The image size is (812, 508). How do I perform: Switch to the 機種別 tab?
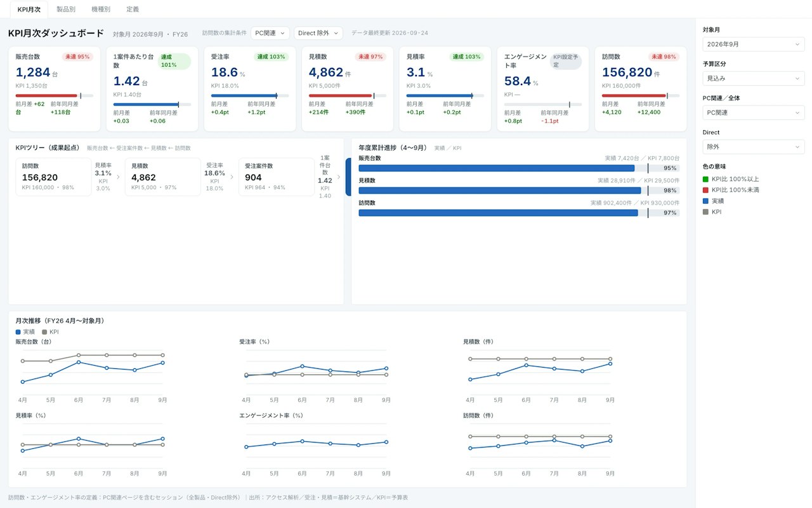pyautogui.click(x=101, y=10)
